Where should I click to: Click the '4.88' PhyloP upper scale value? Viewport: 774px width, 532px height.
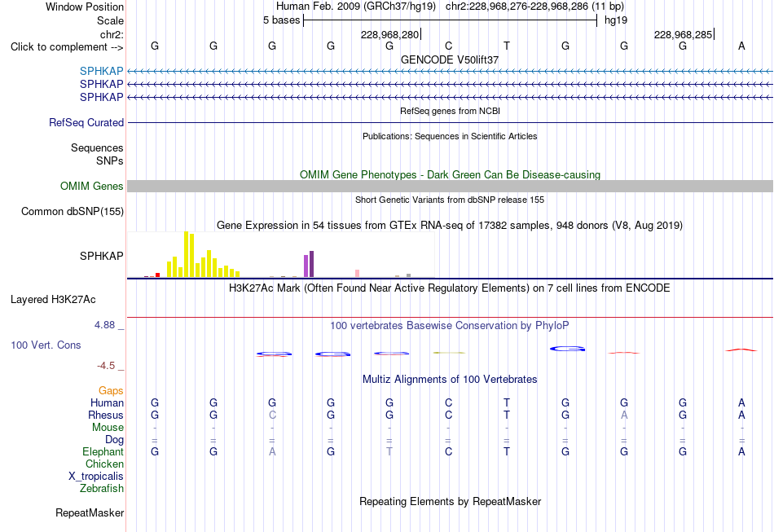[104, 325]
